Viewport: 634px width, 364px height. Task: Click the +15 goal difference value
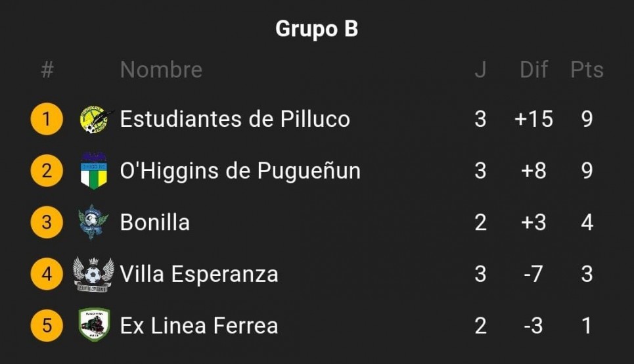[533, 119]
